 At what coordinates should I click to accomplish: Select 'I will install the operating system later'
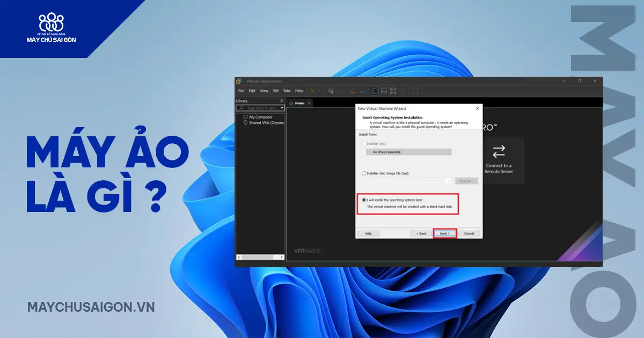tap(364, 200)
